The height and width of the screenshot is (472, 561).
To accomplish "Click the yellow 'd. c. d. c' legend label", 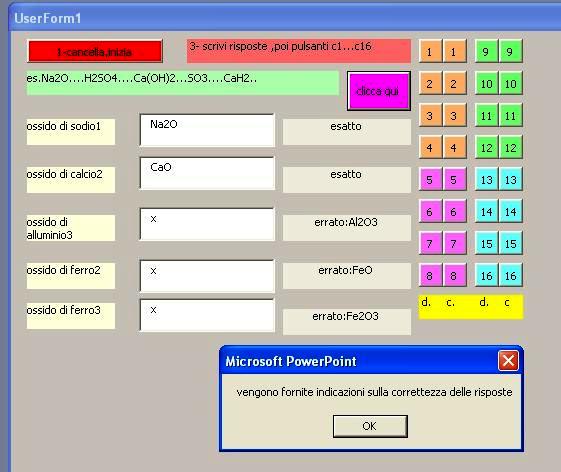I will (471, 307).
